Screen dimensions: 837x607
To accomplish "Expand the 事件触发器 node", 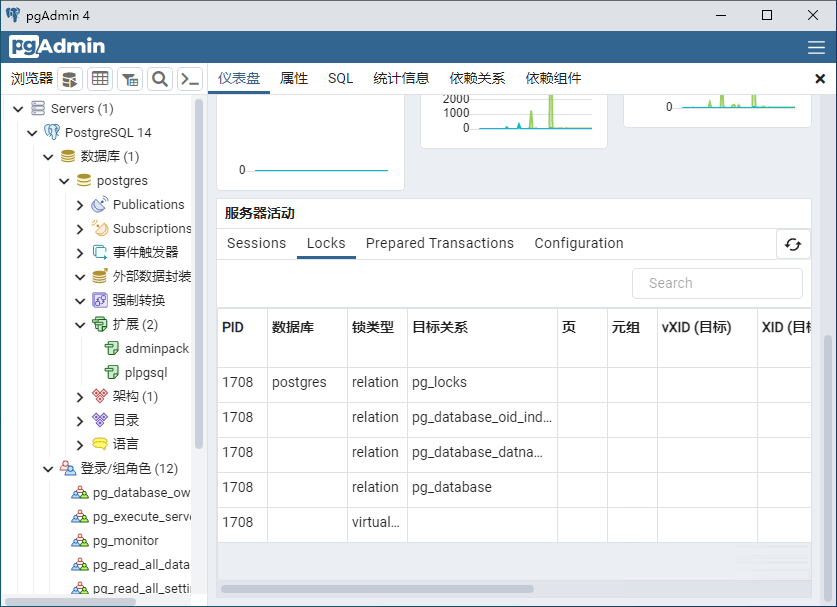I will click(80, 253).
